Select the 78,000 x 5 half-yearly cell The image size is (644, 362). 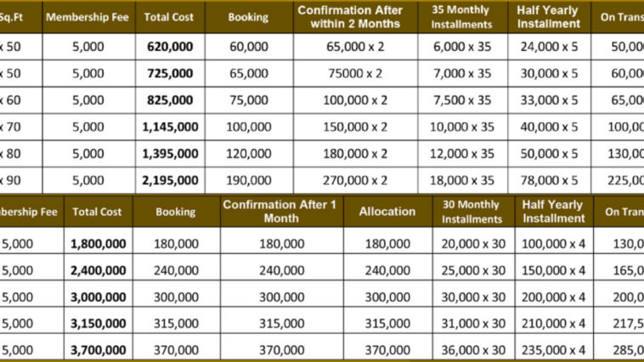549,180
